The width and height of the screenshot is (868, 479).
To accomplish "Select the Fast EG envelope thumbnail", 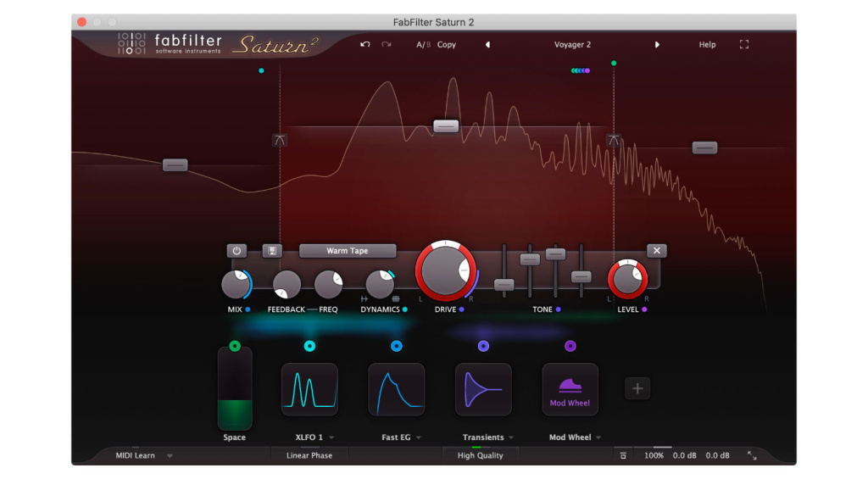I will tap(397, 389).
